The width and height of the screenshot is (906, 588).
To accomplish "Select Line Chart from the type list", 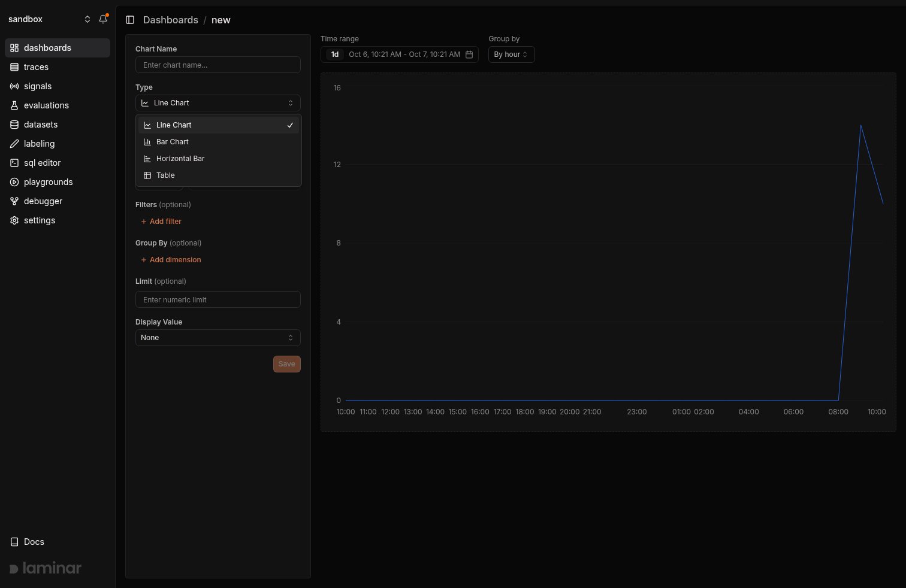I will [219, 125].
